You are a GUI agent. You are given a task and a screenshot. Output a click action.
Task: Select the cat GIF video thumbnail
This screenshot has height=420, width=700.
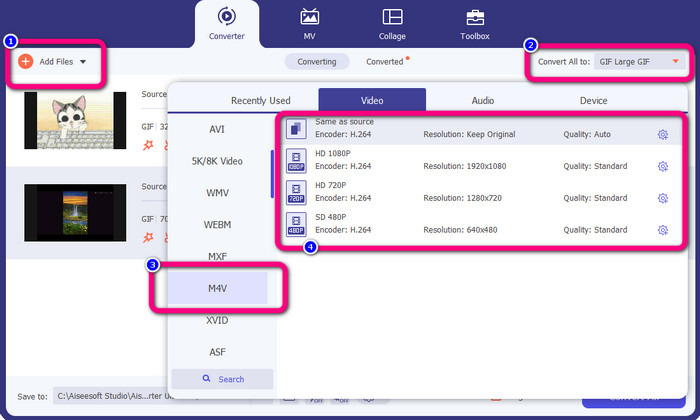click(x=75, y=121)
